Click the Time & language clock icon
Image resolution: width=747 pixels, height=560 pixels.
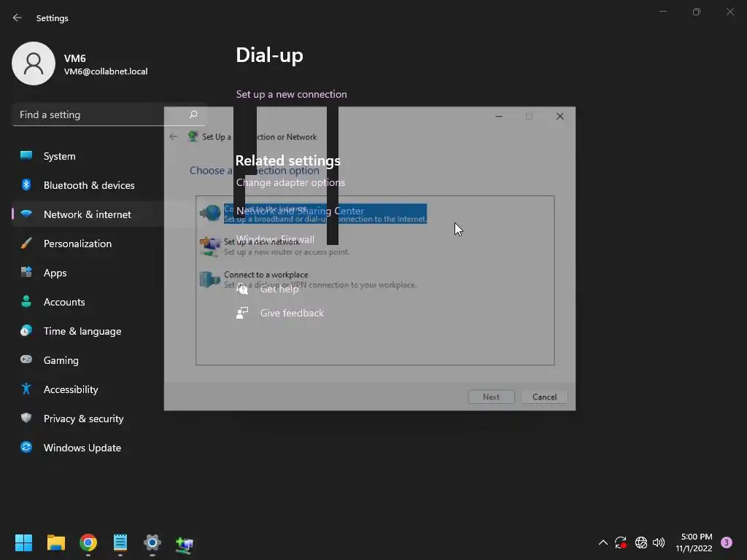click(26, 330)
